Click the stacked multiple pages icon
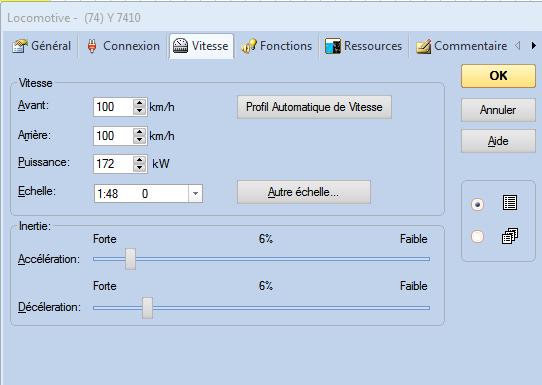Viewport: 542px width, 385px height. click(510, 236)
